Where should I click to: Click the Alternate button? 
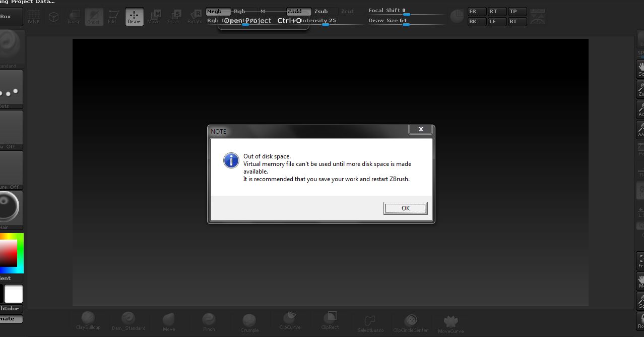point(11,319)
